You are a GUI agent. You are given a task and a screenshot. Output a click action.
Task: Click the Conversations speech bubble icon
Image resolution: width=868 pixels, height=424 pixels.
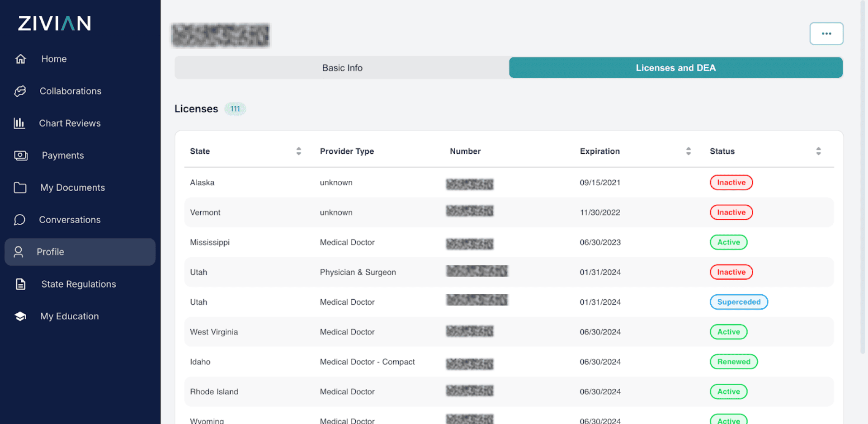[20, 220]
